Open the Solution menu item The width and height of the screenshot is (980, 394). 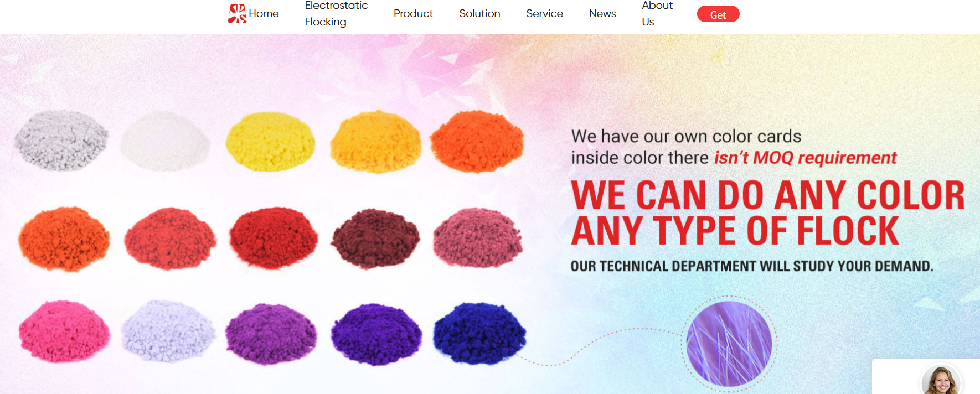click(479, 14)
